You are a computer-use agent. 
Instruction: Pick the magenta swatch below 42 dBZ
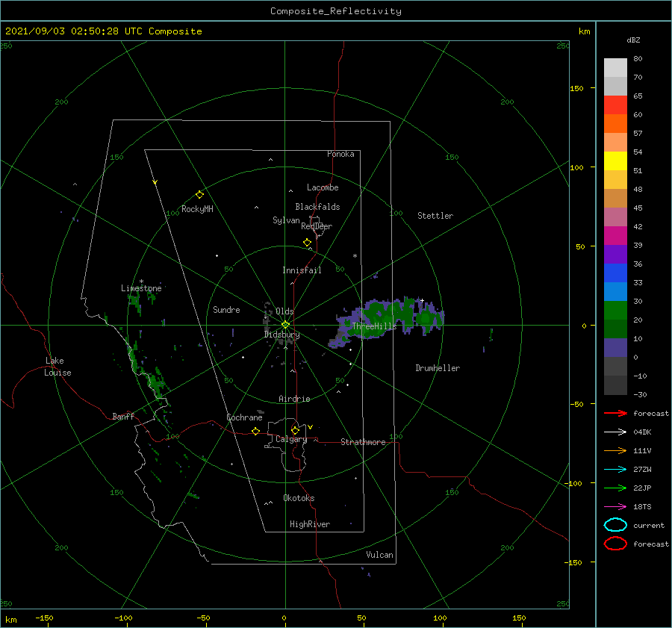(x=615, y=236)
